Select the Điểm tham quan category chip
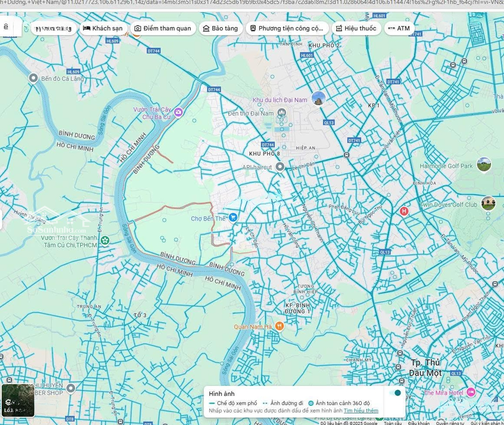The width and height of the screenshot is (504, 425). click(x=162, y=28)
